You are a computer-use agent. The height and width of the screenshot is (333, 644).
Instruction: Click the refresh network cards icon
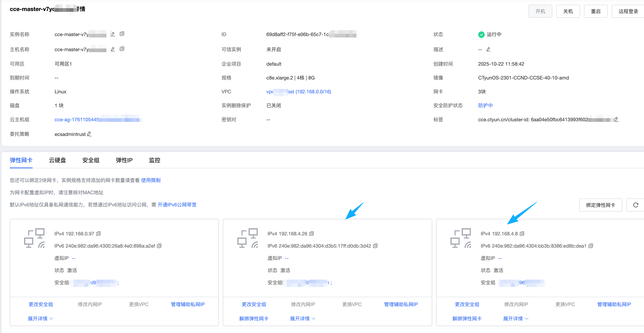pos(635,205)
